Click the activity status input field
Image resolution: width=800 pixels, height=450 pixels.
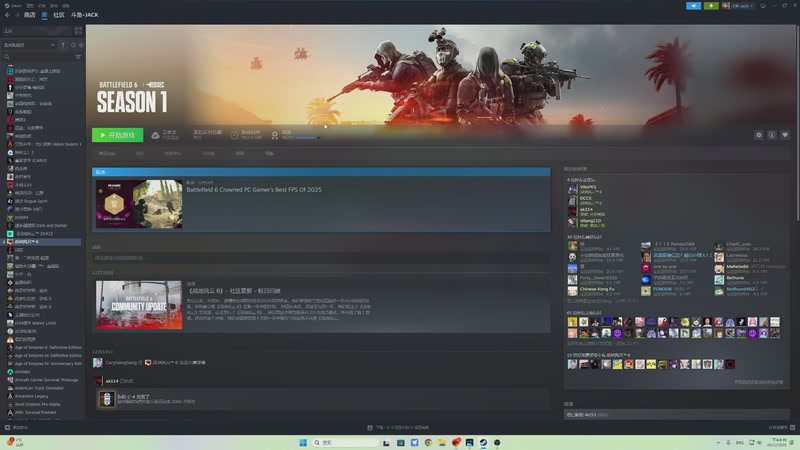[x=321, y=258]
